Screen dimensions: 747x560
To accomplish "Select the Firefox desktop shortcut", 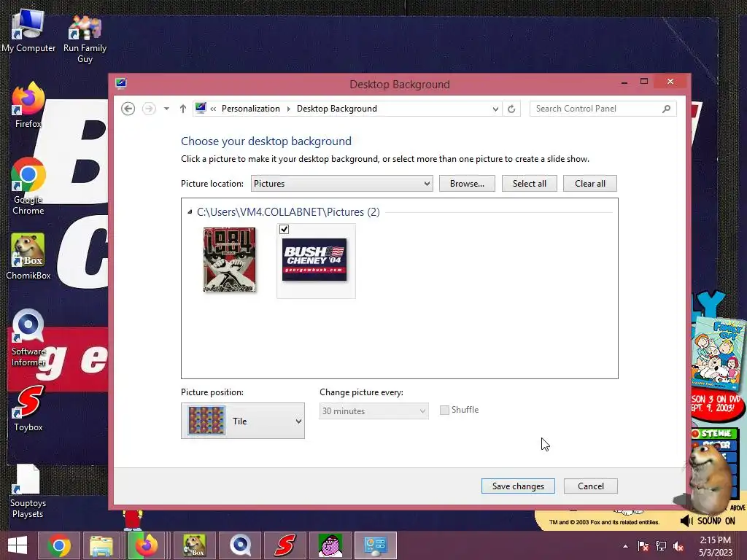I will 28,105.
